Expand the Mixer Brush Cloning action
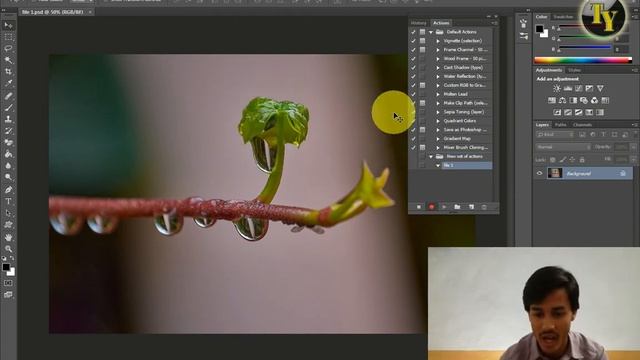 [x=438, y=147]
